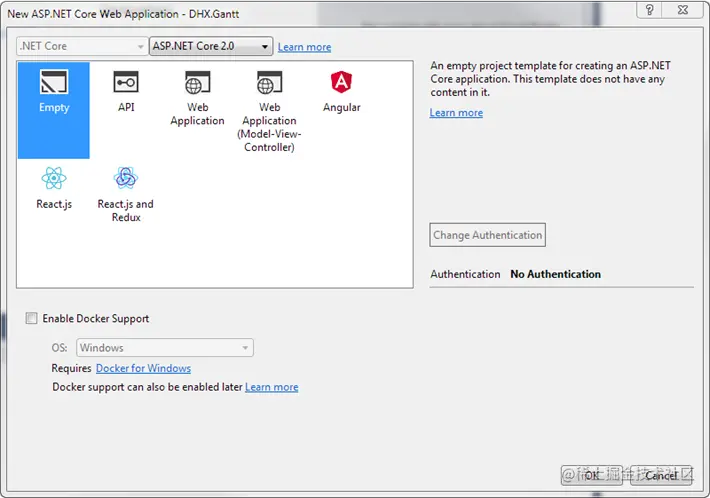Image resolution: width=710 pixels, height=498 pixels.
Task: Click the Angular label text
Action: pyautogui.click(x=341, y=107)
